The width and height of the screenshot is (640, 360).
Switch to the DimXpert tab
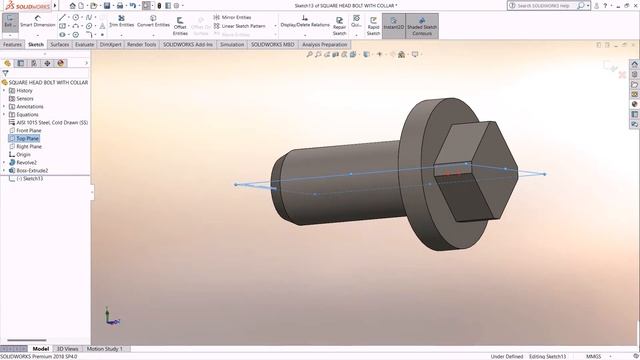[x=111, y=44]
